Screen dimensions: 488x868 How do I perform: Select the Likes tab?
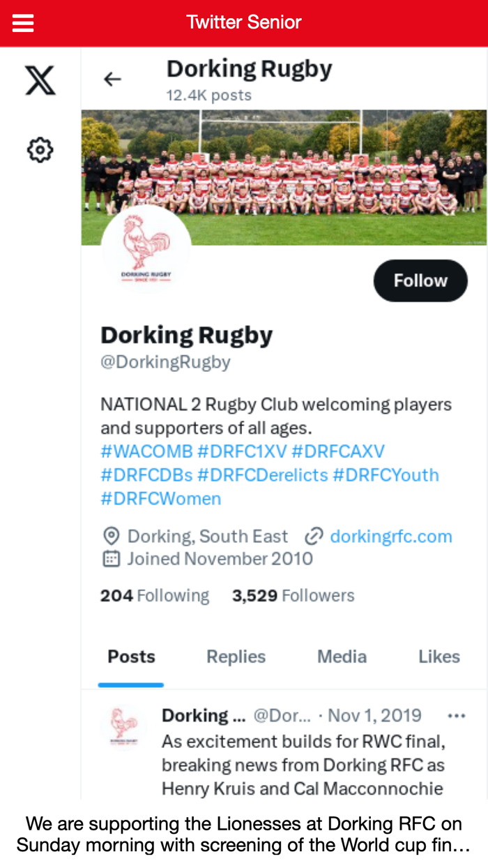[439, 657]
